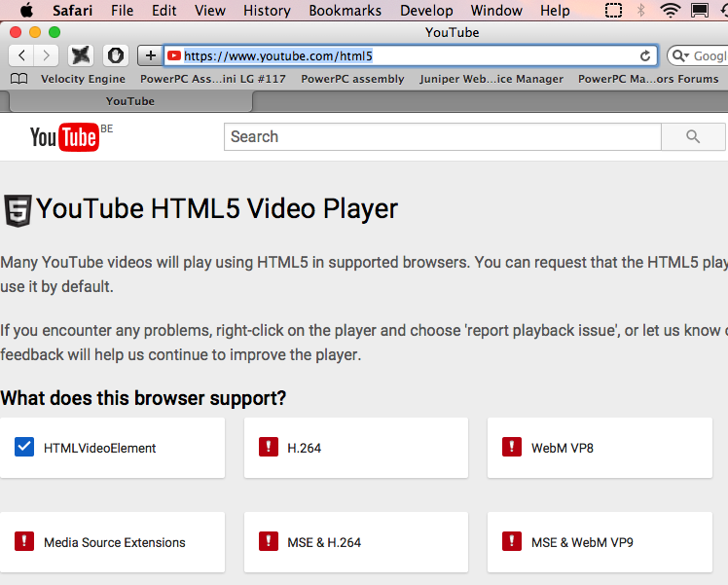Click the YouTube logo
The image size is (728, 585).
point(65,137)
